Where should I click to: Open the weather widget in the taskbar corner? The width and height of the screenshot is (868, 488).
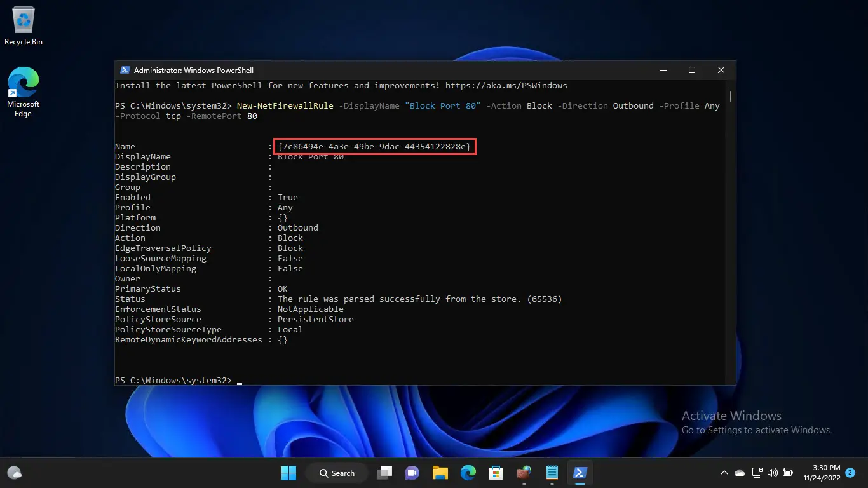(x=14, y=473)
